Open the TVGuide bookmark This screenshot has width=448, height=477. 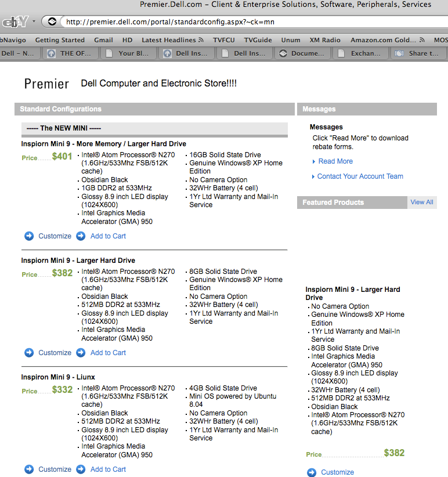pos(258,40)
